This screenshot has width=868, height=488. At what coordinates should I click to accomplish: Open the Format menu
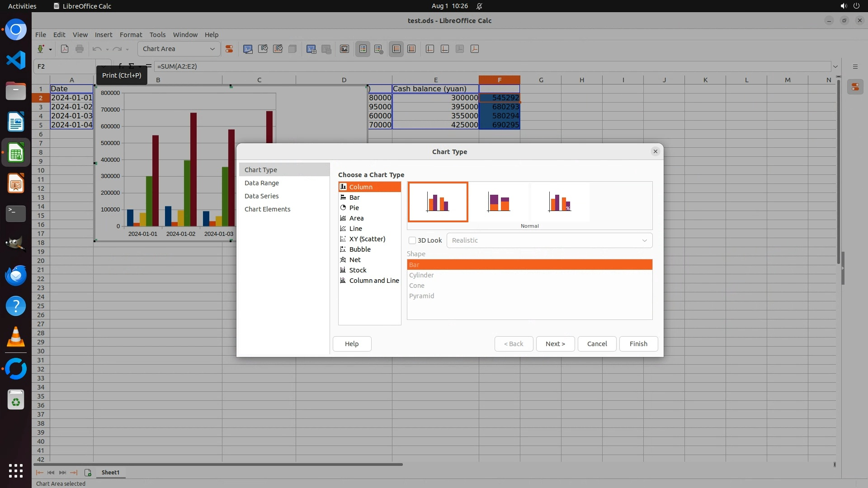point(131,35)
